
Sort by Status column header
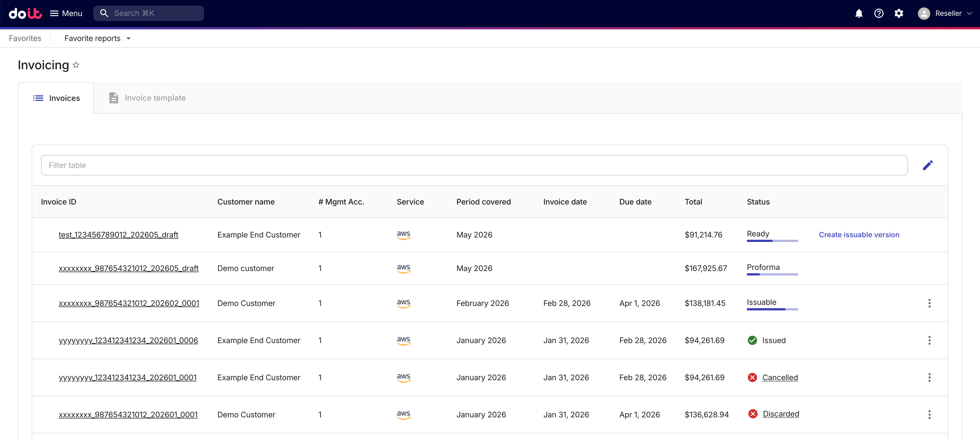(x=758, y=202)
